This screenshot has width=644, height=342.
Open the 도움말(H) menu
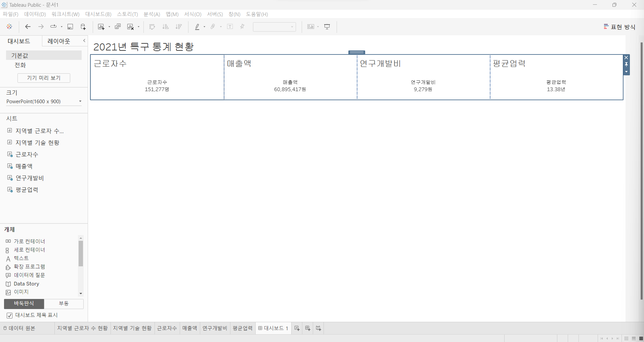click(x=257, y=14)
